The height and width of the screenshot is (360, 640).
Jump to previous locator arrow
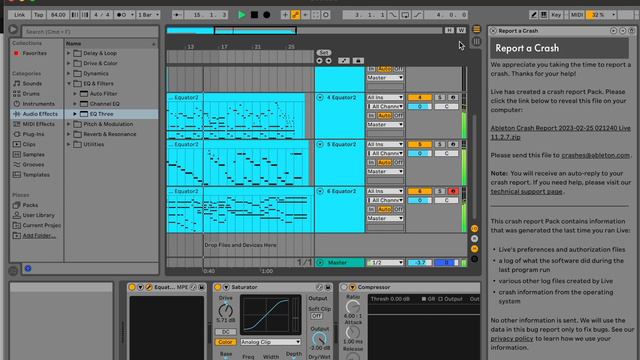coord(319,61)
